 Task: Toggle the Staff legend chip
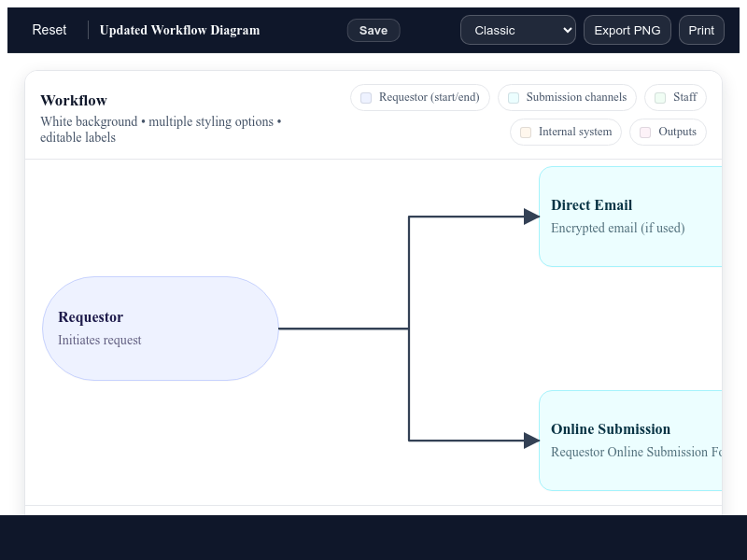(675, 97)
